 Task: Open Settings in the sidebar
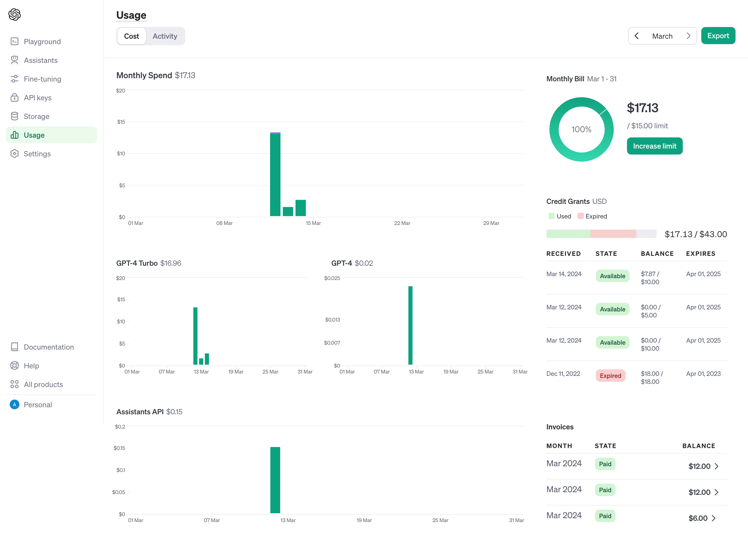[x=52, y=154]
